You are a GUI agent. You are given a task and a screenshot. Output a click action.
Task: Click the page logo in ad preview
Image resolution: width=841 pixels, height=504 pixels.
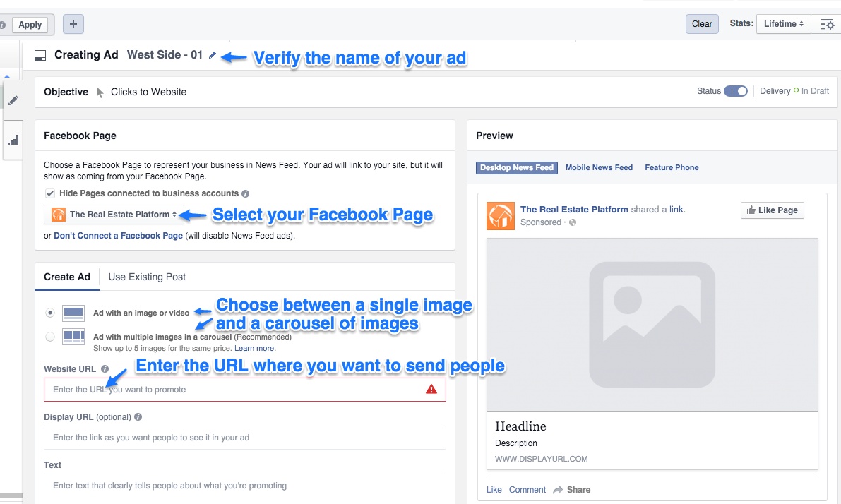tap(501, 215)
